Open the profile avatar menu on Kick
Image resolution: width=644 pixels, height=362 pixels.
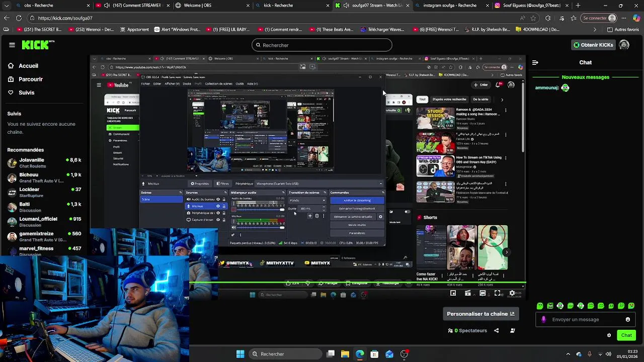coord(624,45)
